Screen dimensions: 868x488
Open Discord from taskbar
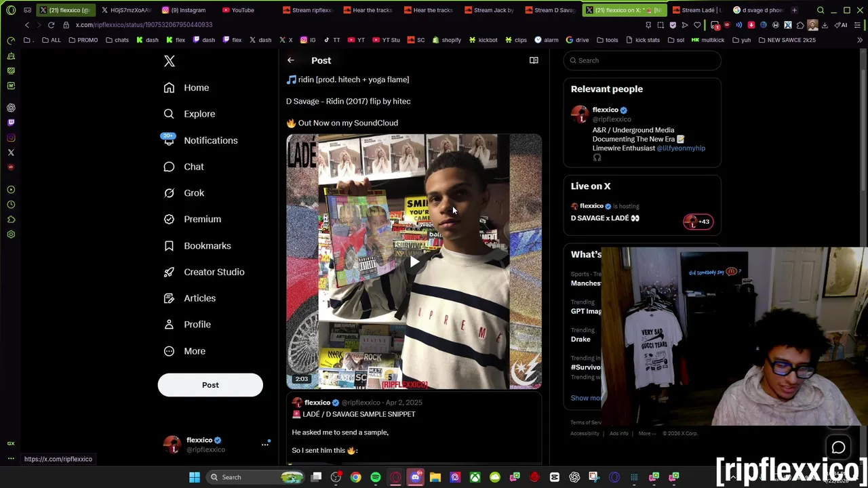[415, 477]
